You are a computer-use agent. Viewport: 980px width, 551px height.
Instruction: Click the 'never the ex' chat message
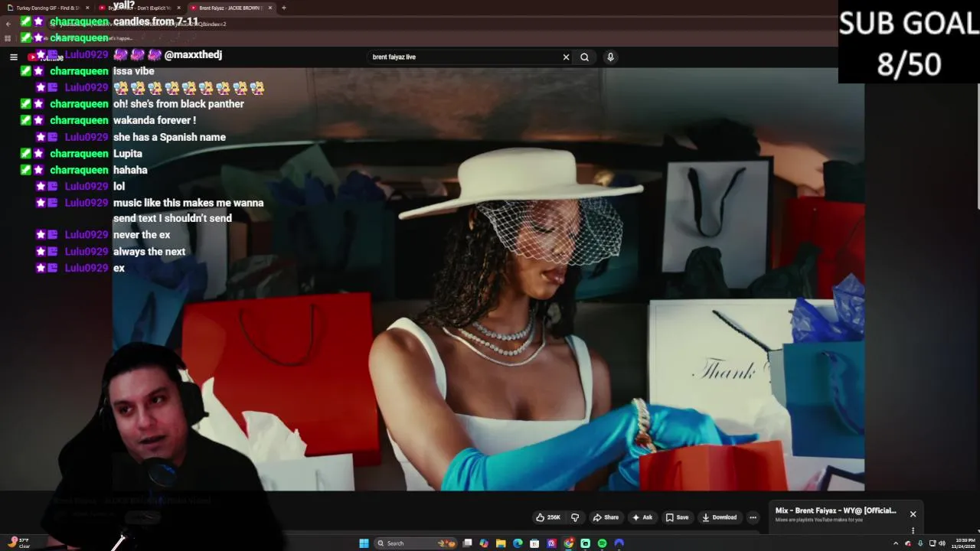tap(142, 235)
